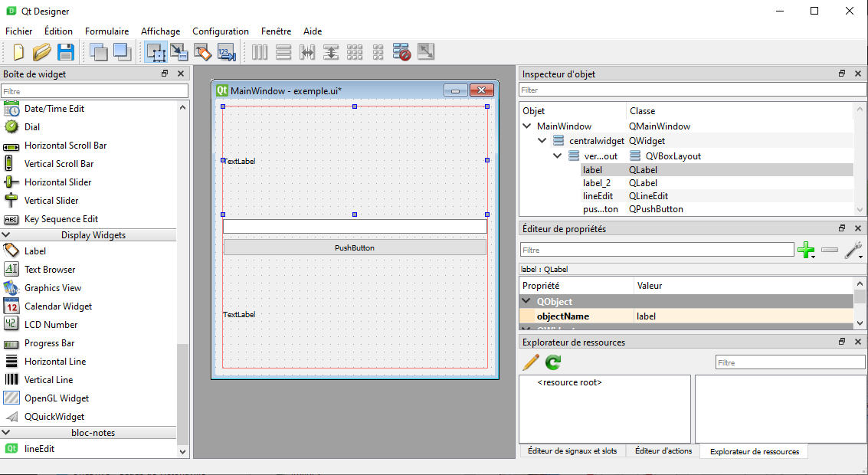Lay out horizontally in a splitter
The width and height of the screenshot is (868, 475).
[x=307, y=52]
